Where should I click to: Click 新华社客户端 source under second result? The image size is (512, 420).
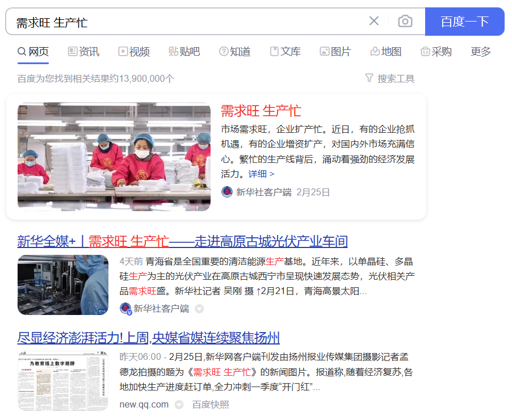coord(161,309)
